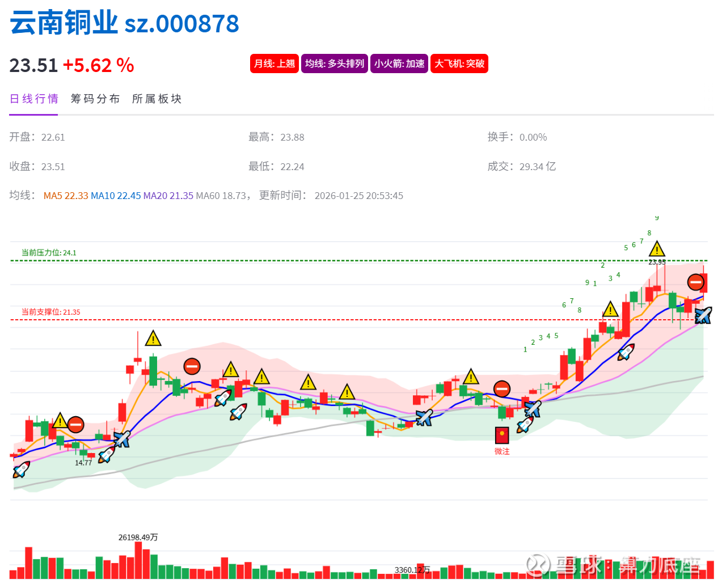Click the update time 2026-01-25 20:53:45
Viewport: 722px width, 588px height.
click(x=359, y=196)
